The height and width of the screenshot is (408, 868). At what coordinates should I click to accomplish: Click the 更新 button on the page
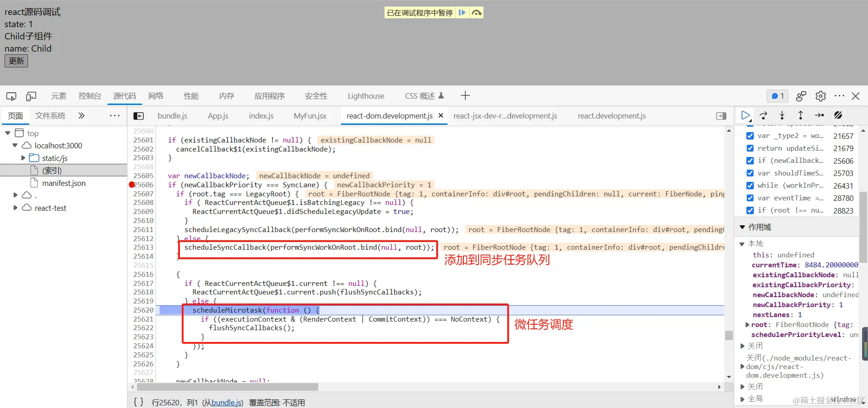point(16,61)
